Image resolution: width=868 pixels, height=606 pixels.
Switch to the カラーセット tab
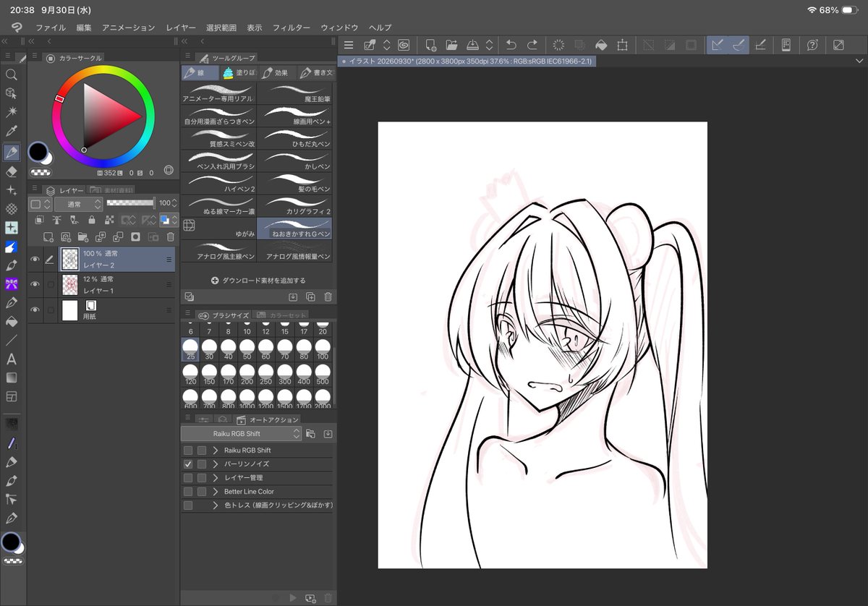(283, 315)
